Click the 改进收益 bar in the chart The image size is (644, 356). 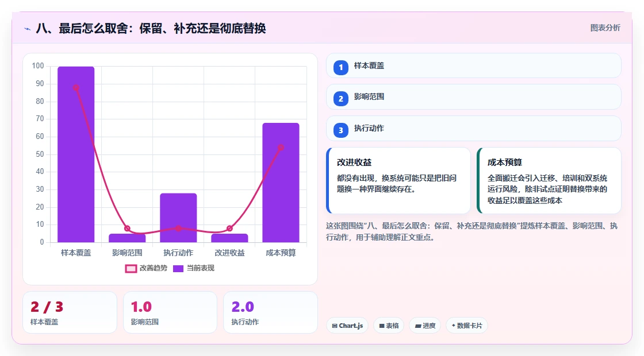click(x=229, y=238)
